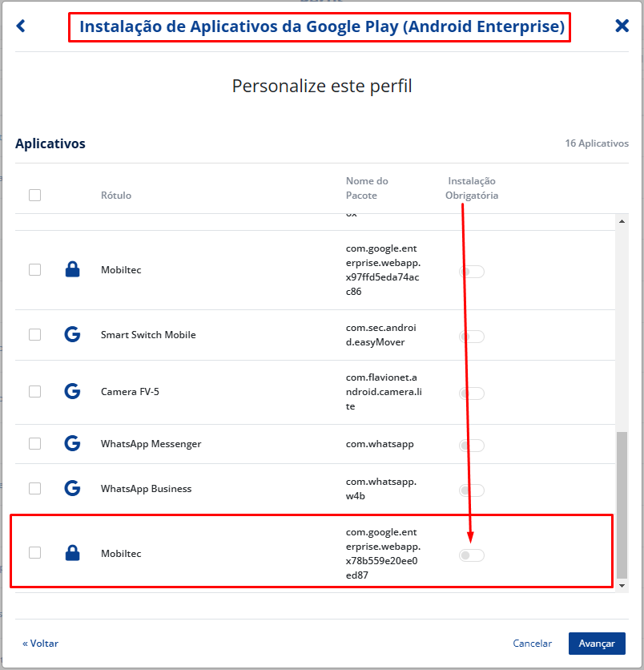
Task: Tick checkbox for Mobiltec x97ffd5eda74acc86 row
Action: [35, 269]
